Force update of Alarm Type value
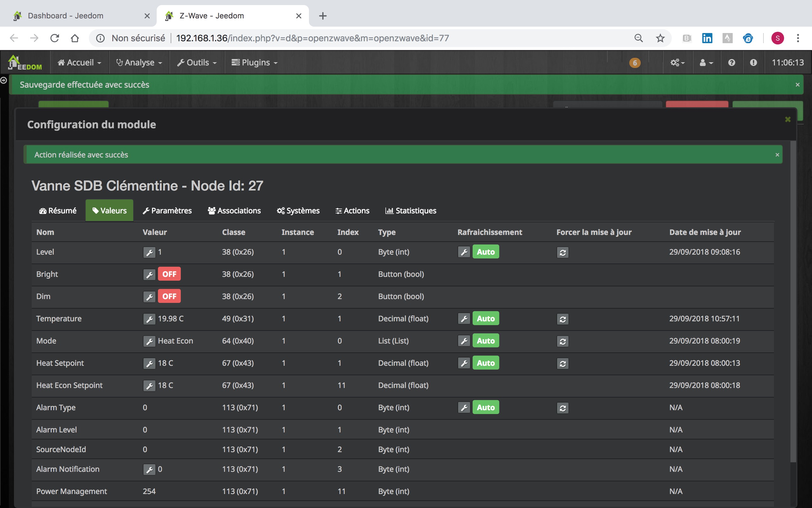Image resolution: width=812 pixels, height=508 pixels. pyautogui.click(x=563, y=408)
